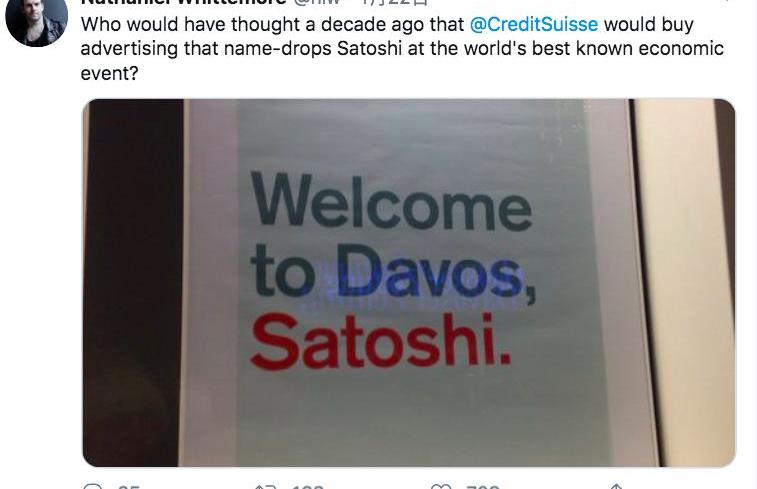Viewport: 757px width, 489px height.
Task: Click the share upload icon
Action: click(x=616, y=486)
